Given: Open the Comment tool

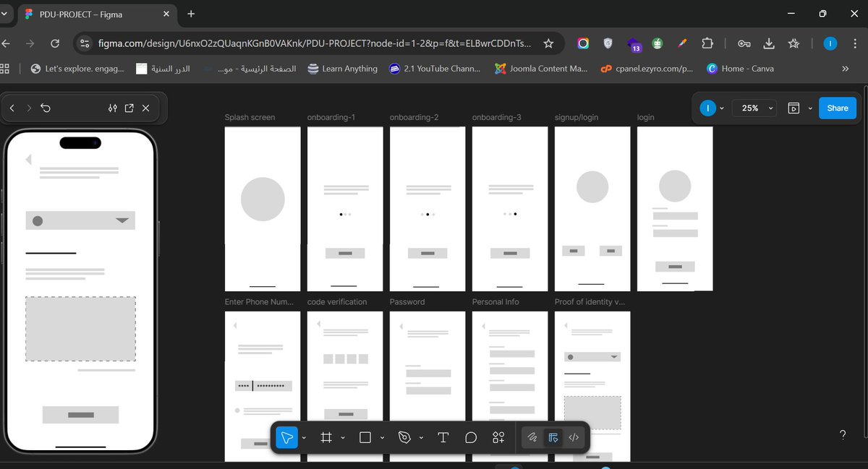Looking at the screenshot, I should [x=471, y=437].
